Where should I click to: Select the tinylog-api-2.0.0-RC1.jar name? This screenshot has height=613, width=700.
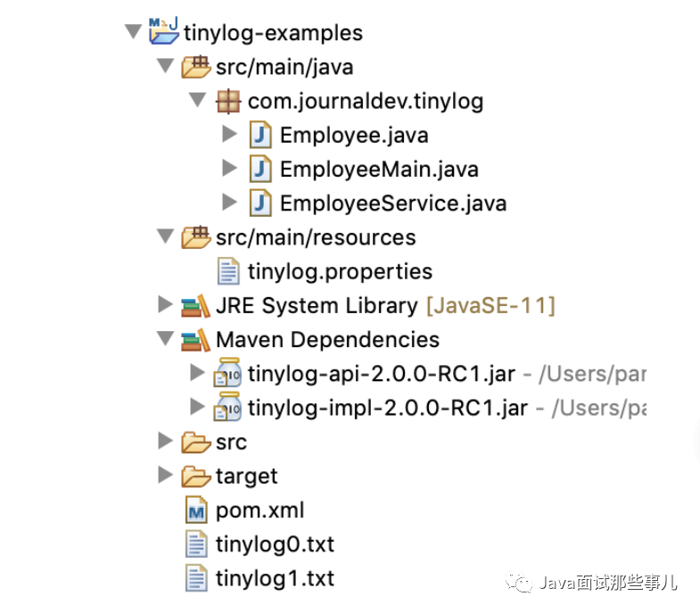[382, 374]
